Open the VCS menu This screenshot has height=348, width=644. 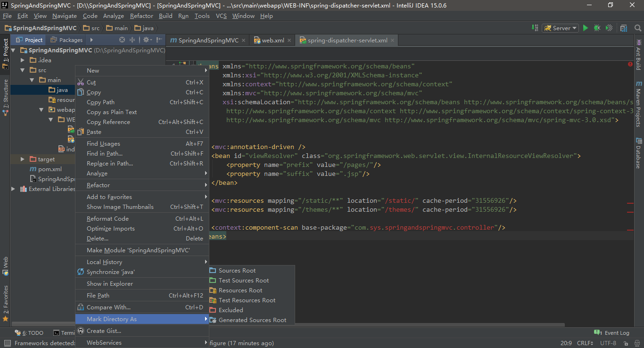pos(221,16)
